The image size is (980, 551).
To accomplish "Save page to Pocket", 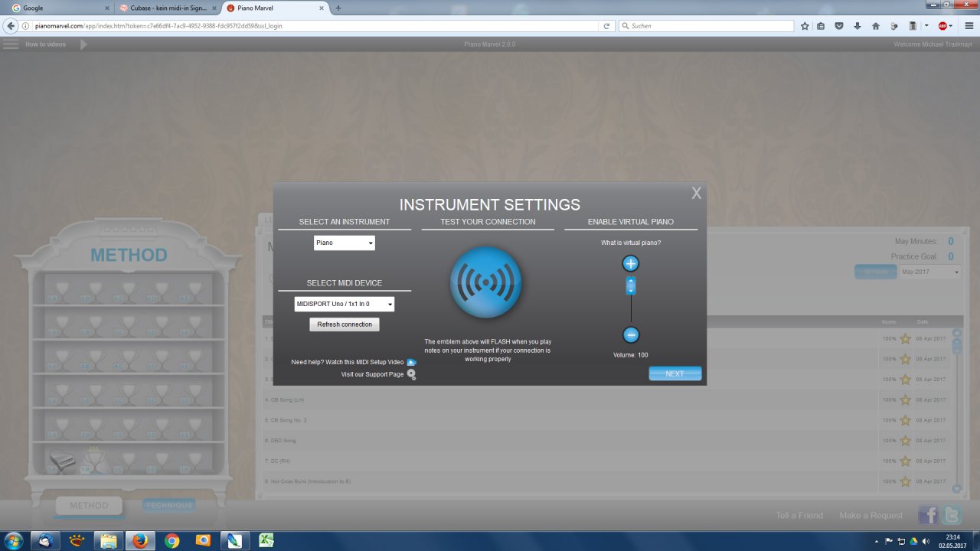I will [x=839, y=26].
